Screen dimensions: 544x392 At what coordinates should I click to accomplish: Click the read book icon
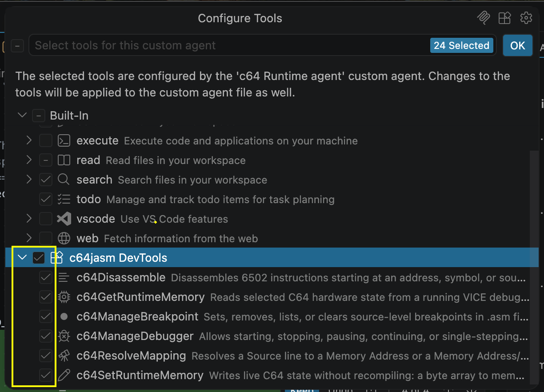pyautogui.click(x=64, y=160)
